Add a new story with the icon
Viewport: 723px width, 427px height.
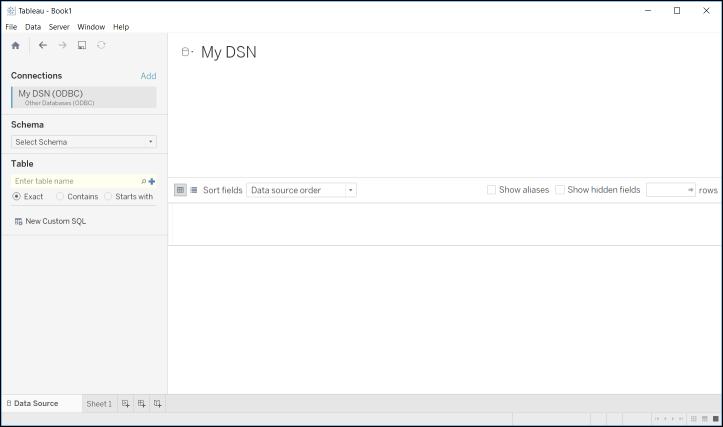click(158, 403)
